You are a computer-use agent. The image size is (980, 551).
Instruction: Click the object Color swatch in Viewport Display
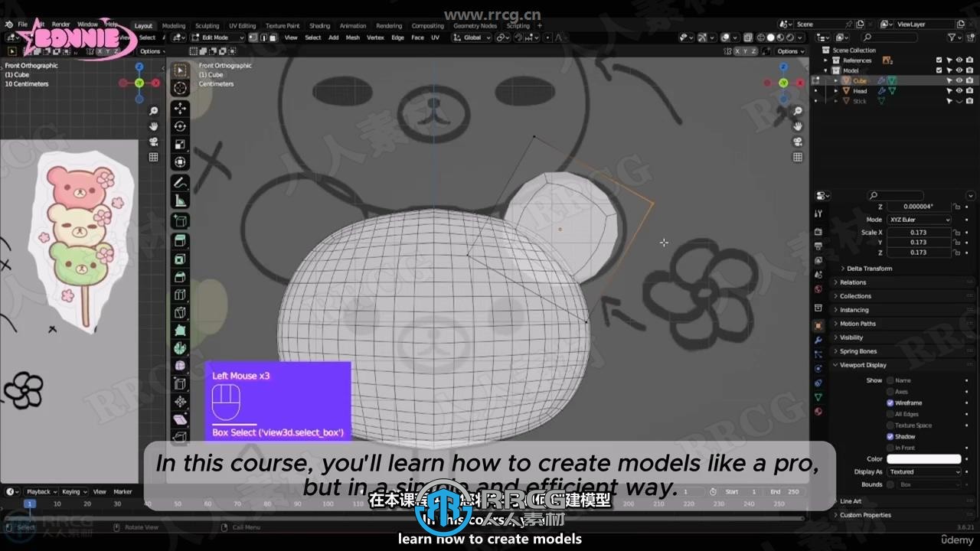924,459
